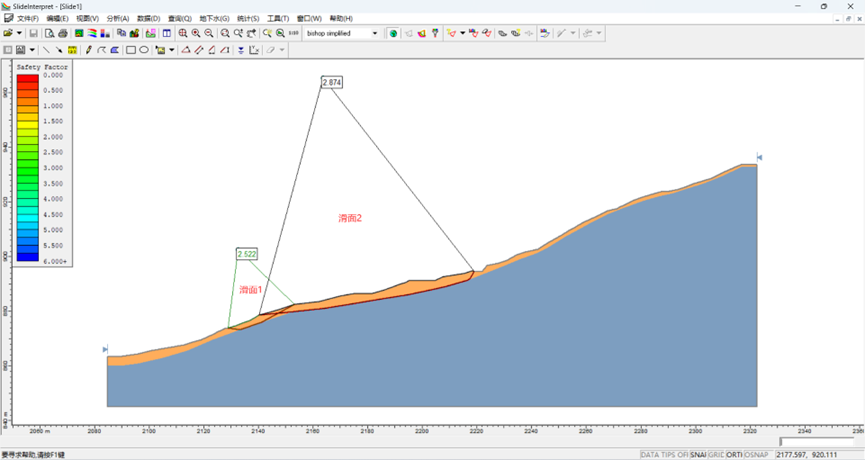This screenshot has height=460, width=865.
Task: Expand the Open file dropdown arrow
Action: coord(19,33)
